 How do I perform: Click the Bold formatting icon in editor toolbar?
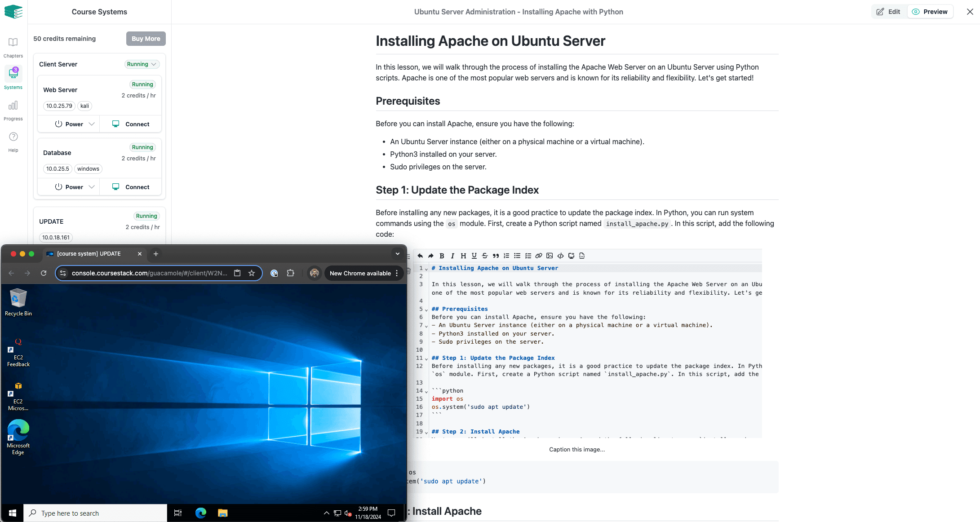[x=442, y=256]
